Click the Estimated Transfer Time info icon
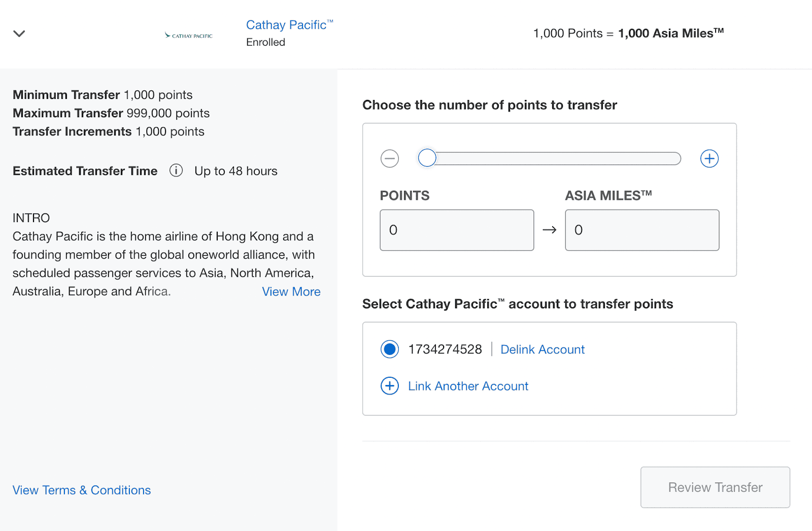 (x=176, y=170)
